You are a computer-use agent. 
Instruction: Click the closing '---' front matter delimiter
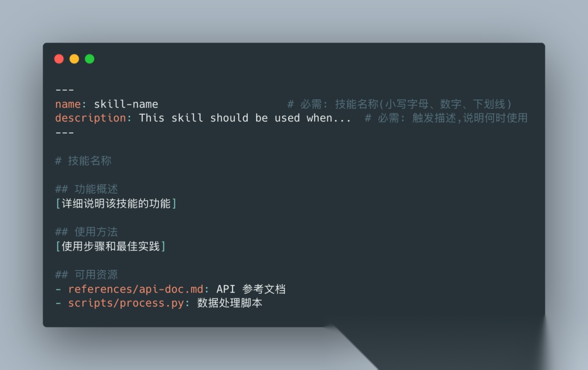(64, 133)
